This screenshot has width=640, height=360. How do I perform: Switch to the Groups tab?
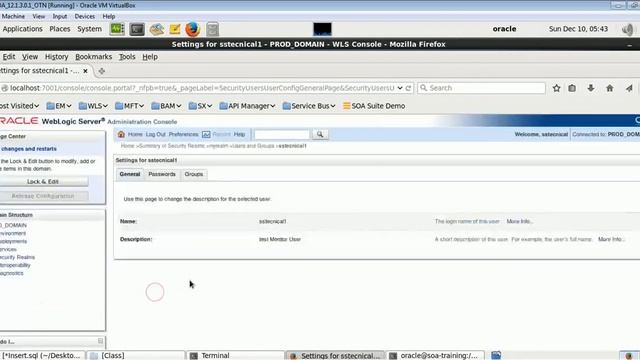pos(193,174)
